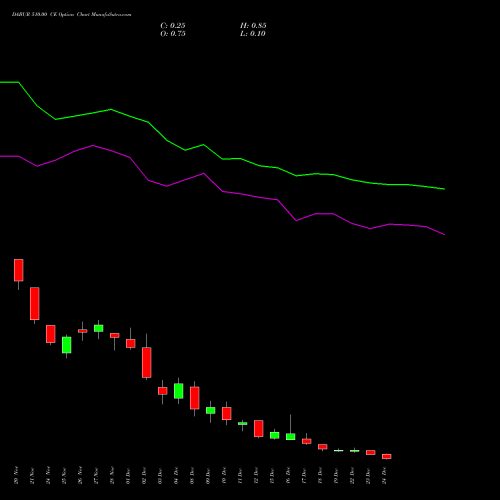Click the red candlestick above 20 Nov
500x500 pixels.
click(x=19, y=270)
